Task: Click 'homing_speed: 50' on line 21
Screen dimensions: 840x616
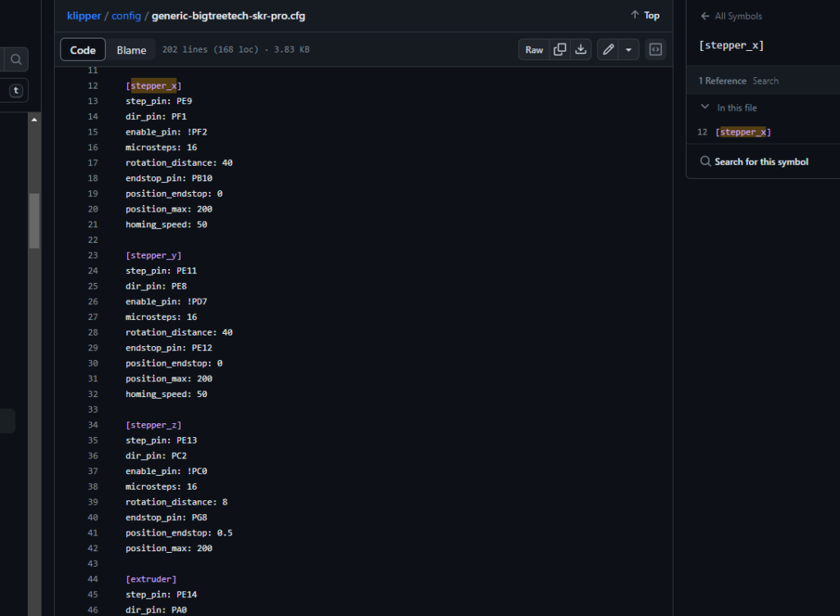Action: 166,225
